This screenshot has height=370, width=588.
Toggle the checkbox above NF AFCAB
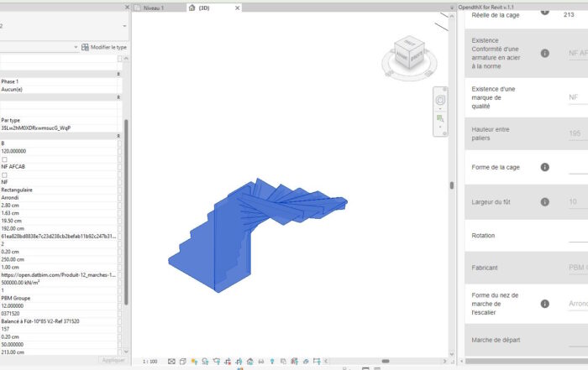(5, 159)
